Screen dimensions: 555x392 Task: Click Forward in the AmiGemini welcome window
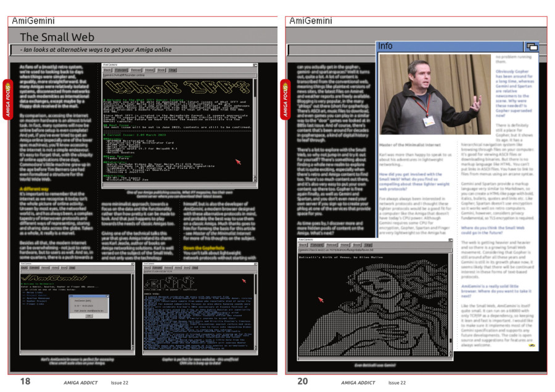point(35,267)
